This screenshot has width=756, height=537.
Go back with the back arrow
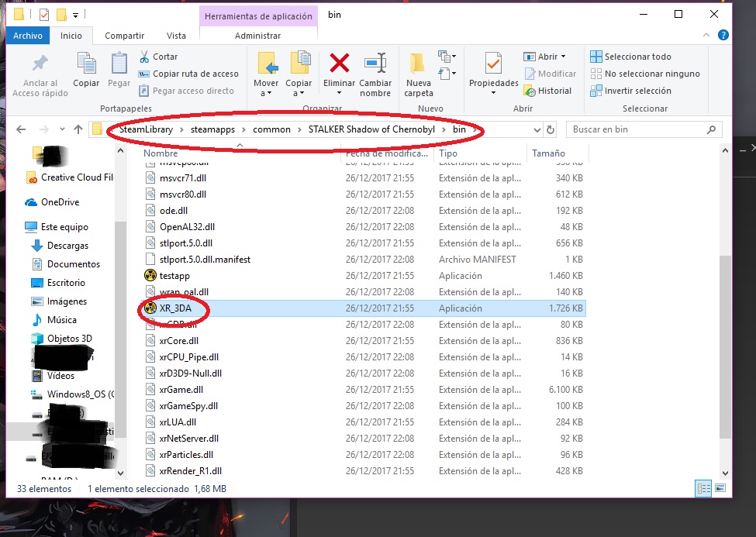(x=21, y=129)
